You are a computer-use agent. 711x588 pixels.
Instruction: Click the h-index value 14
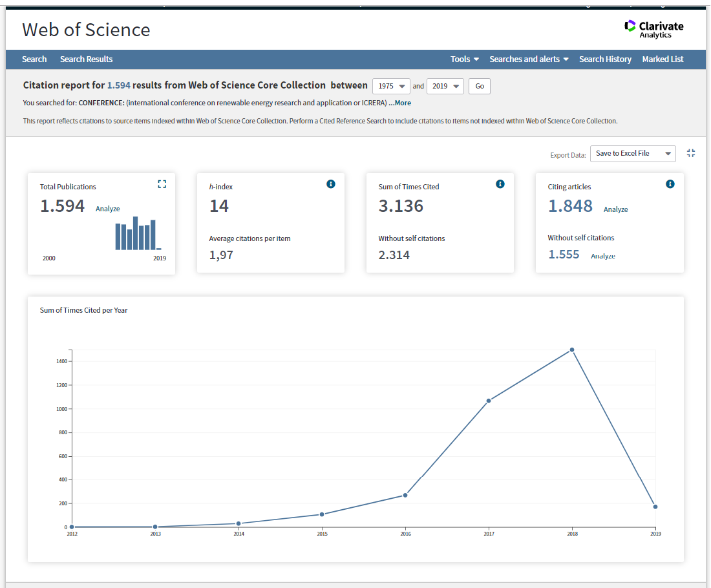coord(219,206)
